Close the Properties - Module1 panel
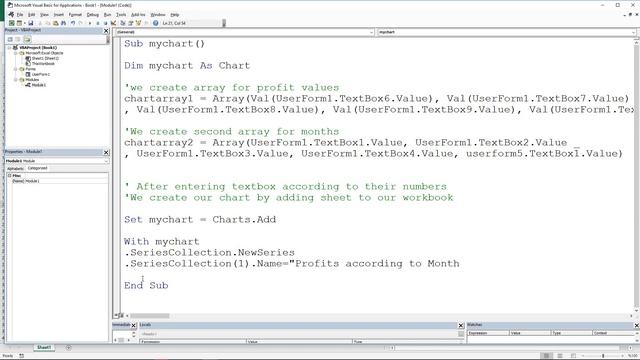 click(106, 152)
